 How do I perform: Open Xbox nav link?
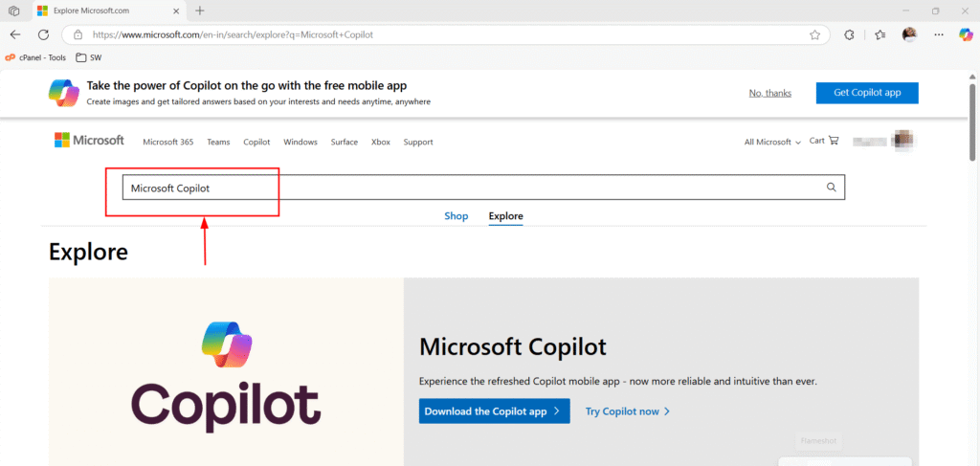381,142
